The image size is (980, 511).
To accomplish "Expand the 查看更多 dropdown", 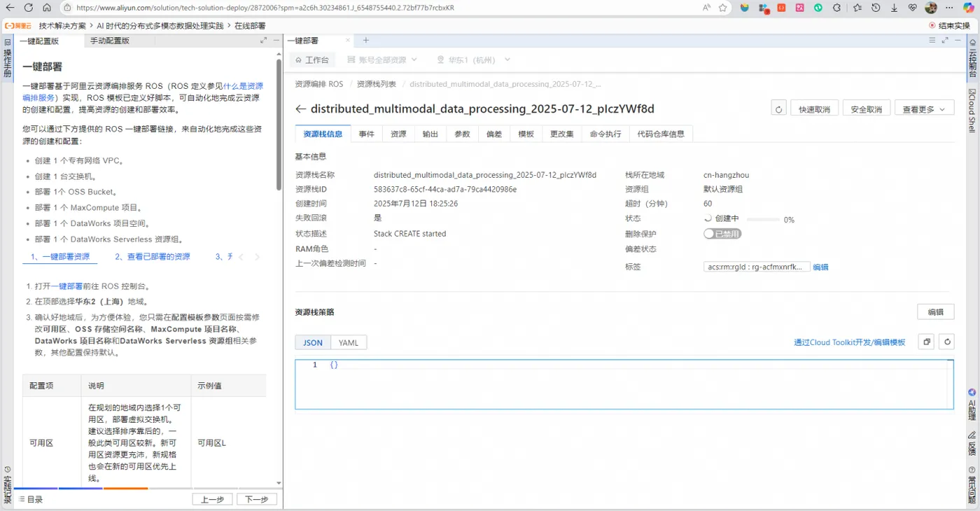I will point(924,108).
